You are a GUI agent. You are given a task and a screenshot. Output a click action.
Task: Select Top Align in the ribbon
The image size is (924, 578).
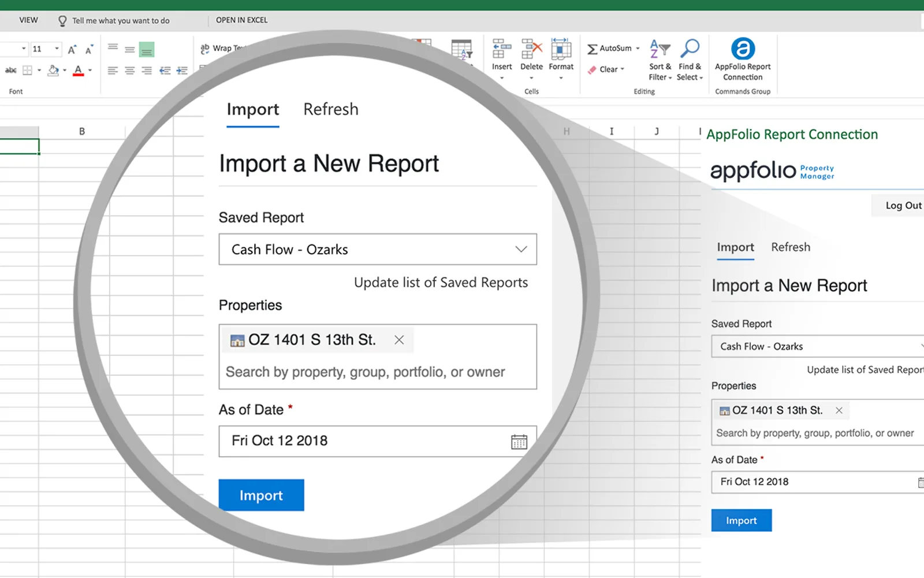coord(113,49)
